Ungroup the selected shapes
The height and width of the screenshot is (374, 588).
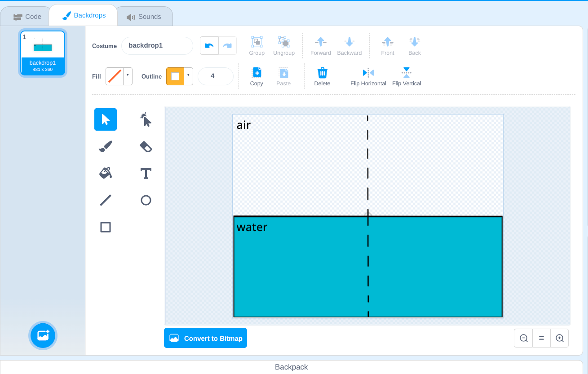[284, 46]
